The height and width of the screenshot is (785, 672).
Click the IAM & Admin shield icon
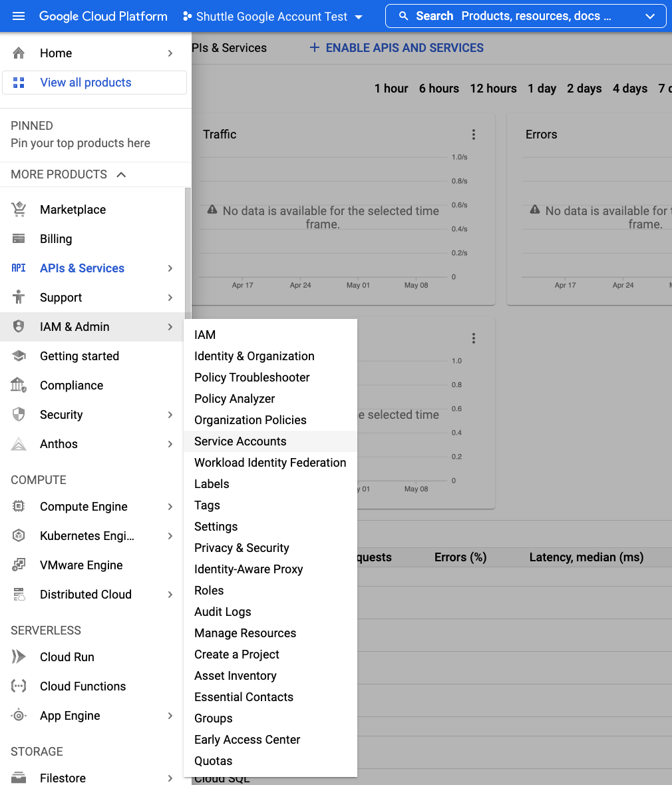(x=19, y=326)
